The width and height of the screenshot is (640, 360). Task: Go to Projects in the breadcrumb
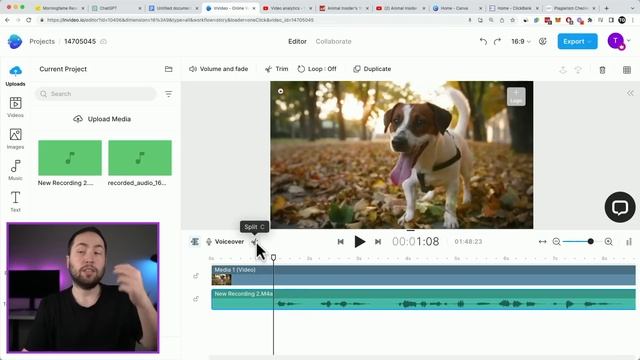(x=42, y=41)
